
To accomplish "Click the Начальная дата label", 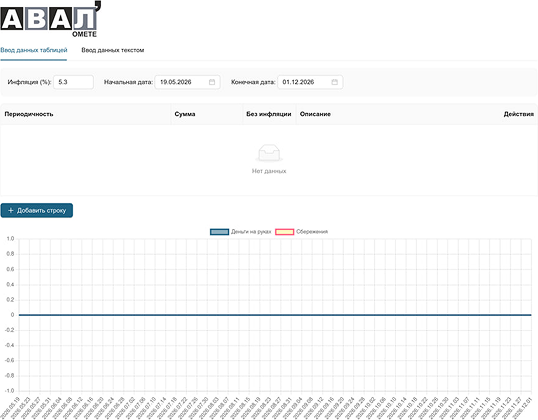I will coord(128,82).
